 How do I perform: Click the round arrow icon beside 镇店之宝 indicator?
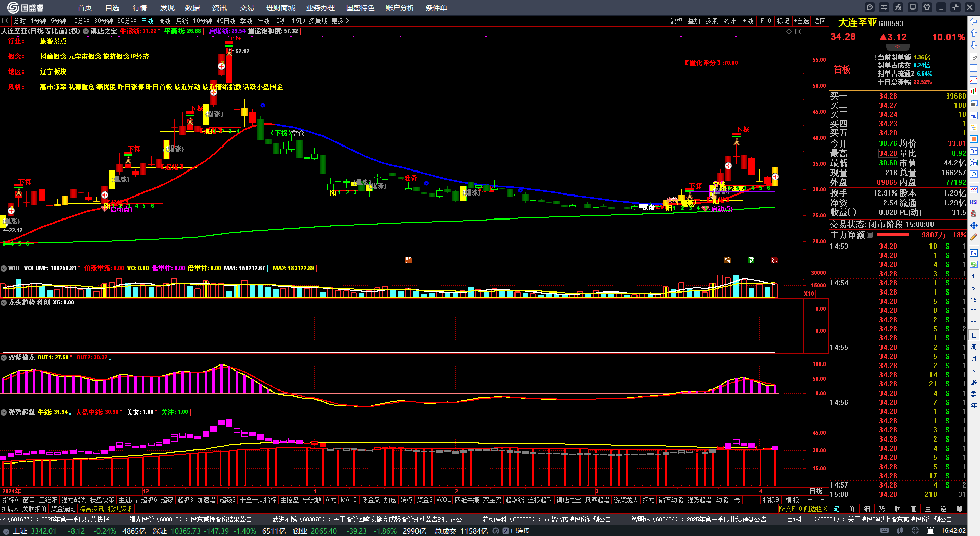86,31
